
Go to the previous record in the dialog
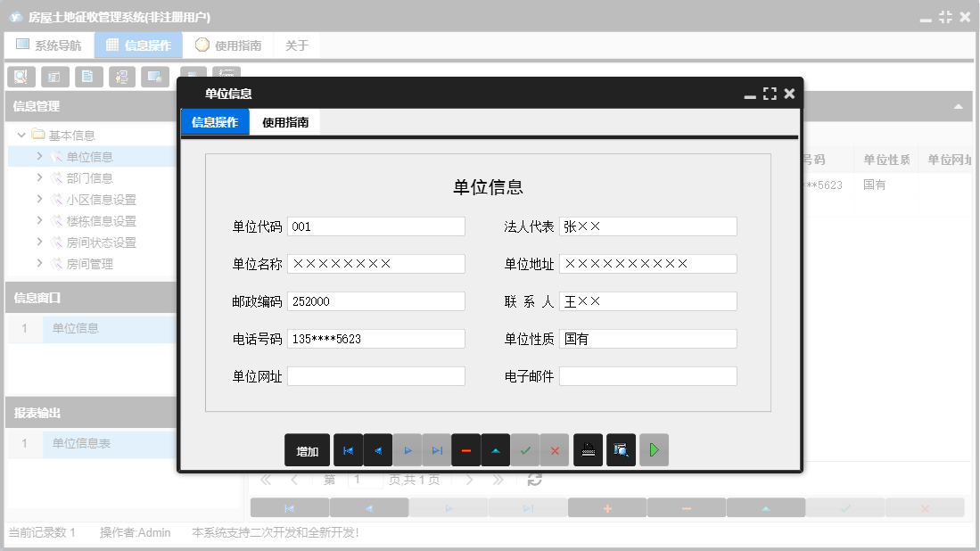377,450
